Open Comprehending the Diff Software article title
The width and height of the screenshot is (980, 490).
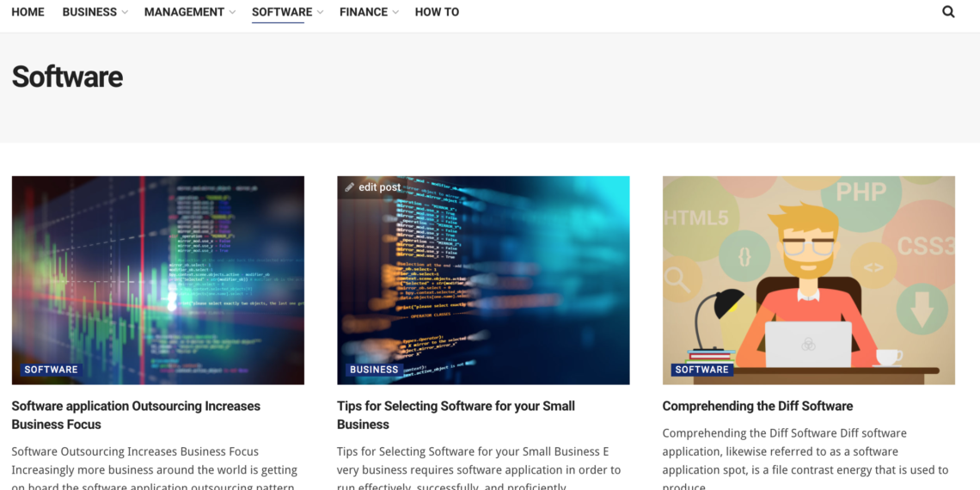click(x=757, y=407)
